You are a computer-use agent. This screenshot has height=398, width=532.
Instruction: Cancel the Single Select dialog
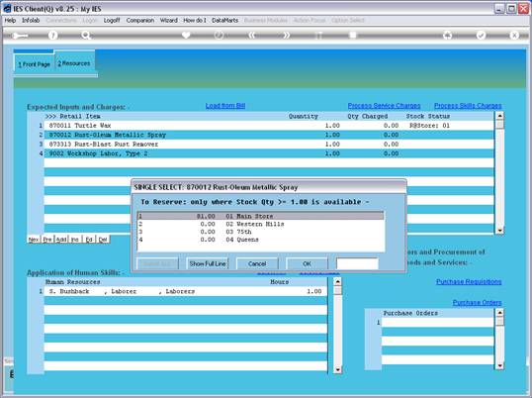257,263
